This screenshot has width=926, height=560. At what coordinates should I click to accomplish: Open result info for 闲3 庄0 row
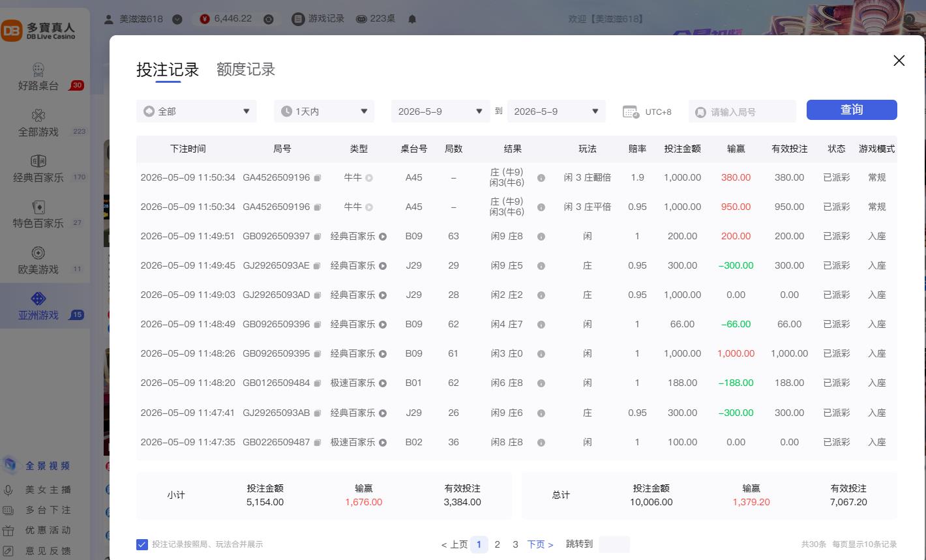pyautogui.click(x=541, y=354)
